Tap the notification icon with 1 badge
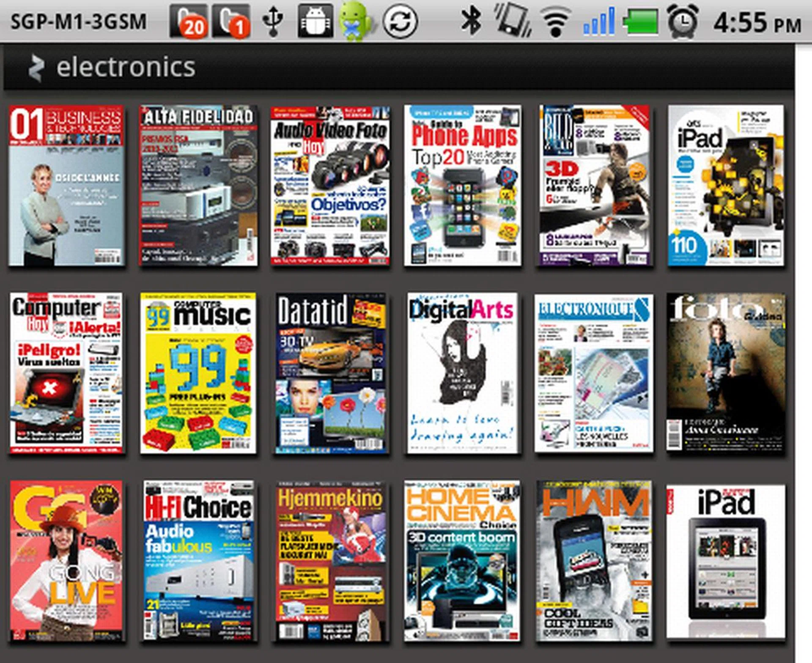This screenshot has width=812, height=663. click(x=231, y=21)
